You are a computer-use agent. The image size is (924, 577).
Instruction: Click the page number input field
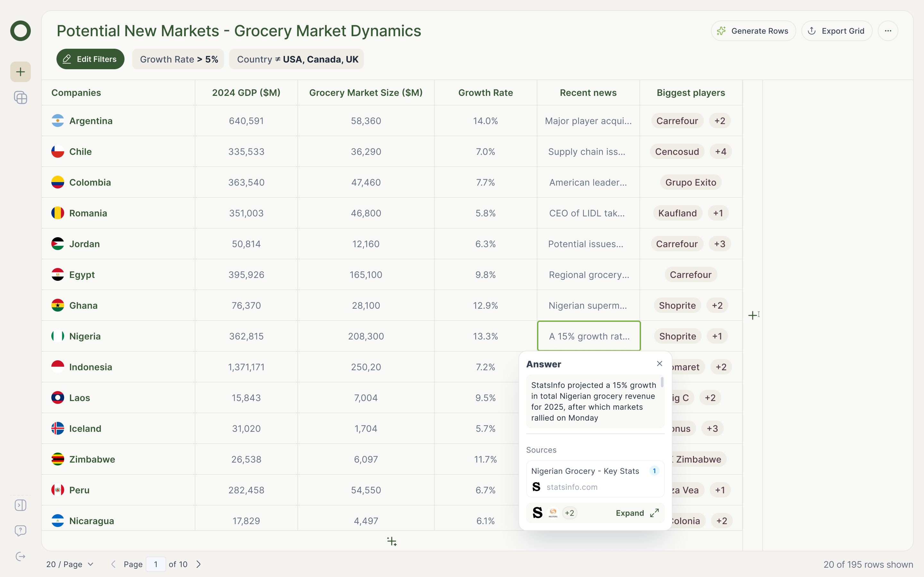(155, 564)
